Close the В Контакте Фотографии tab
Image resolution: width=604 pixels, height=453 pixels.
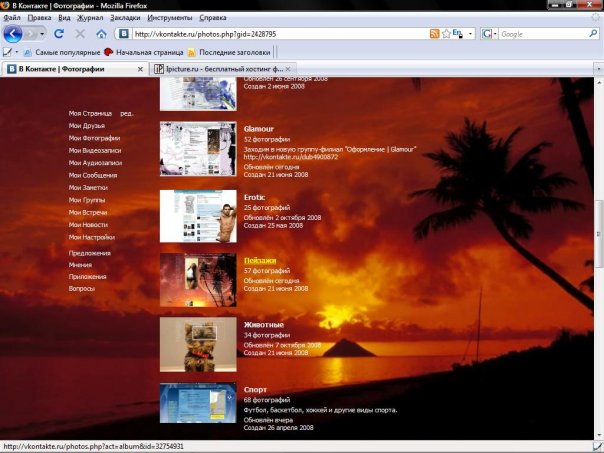140,69
